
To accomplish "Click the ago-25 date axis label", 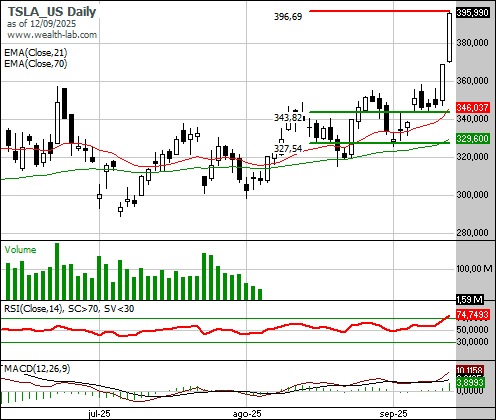I will 247,414.
